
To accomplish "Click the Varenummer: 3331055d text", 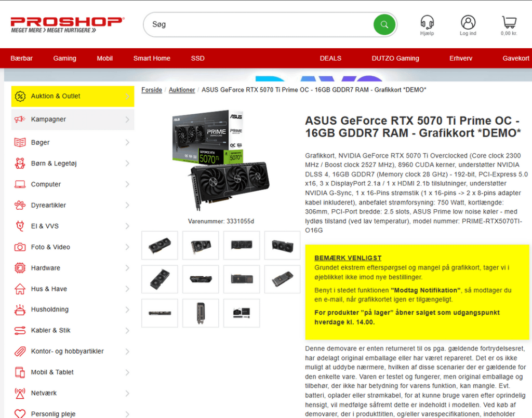I will tap(221, 221).
